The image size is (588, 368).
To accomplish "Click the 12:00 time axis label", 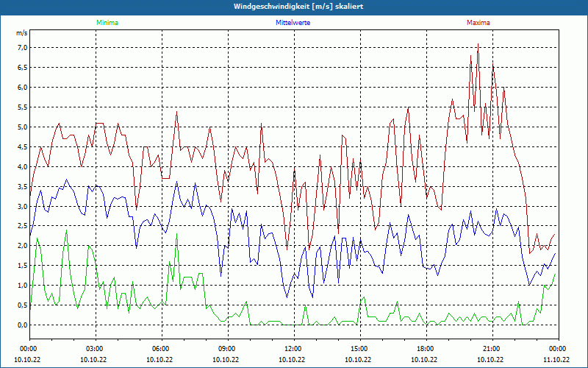I will click(x=292, y=349).
